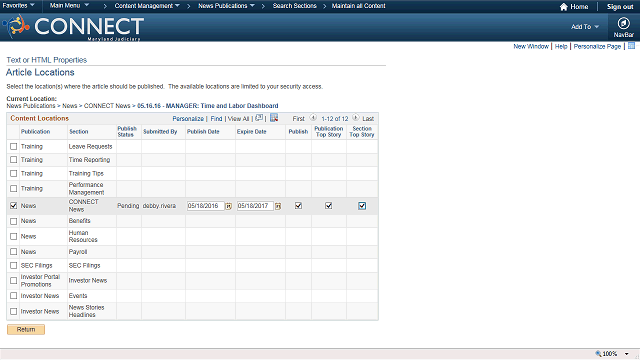640x360 pixels.
Task: Expand the Main Menu dropdown
Action: click(x=69, y=5)
